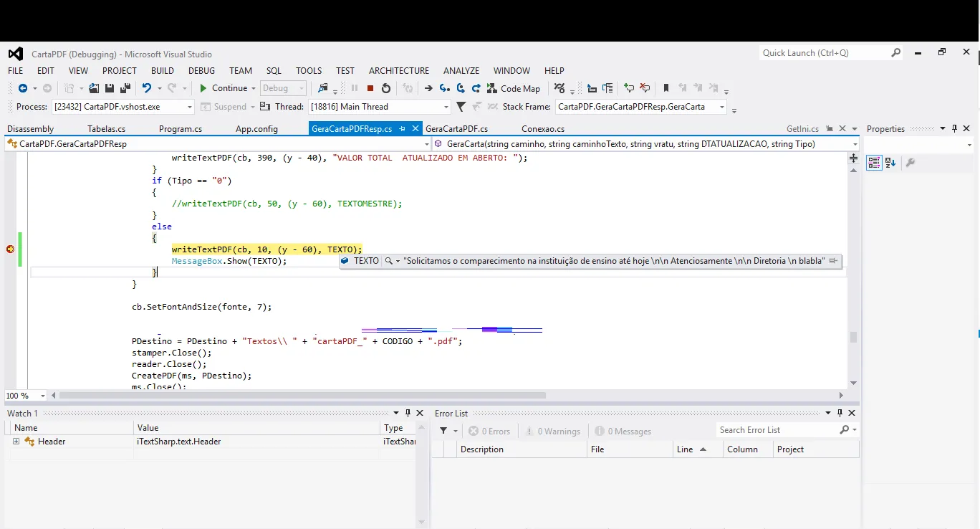The image size is (980, 529).
Task: Click the Restart debugging icon
Action: tap(386, 88)
